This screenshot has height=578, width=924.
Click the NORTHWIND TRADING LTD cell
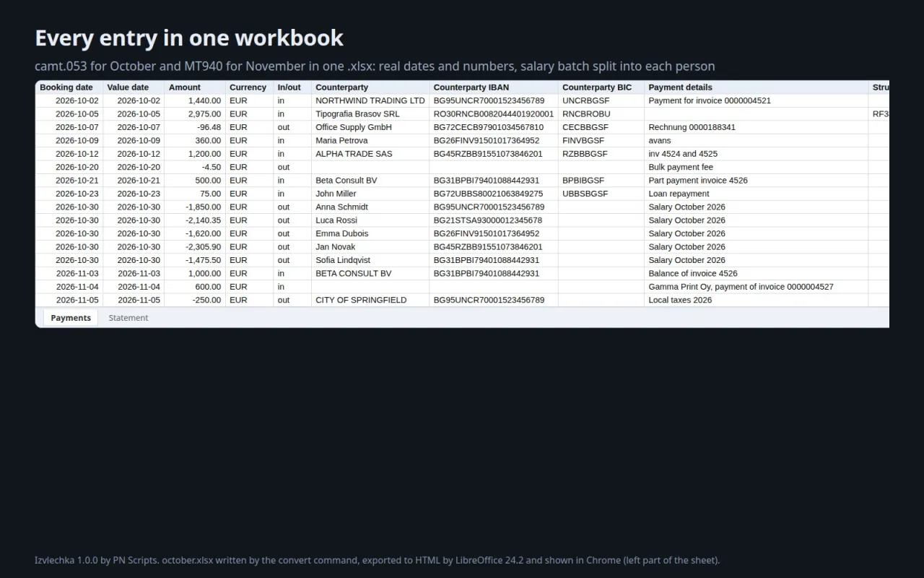[x=370, y=100]
